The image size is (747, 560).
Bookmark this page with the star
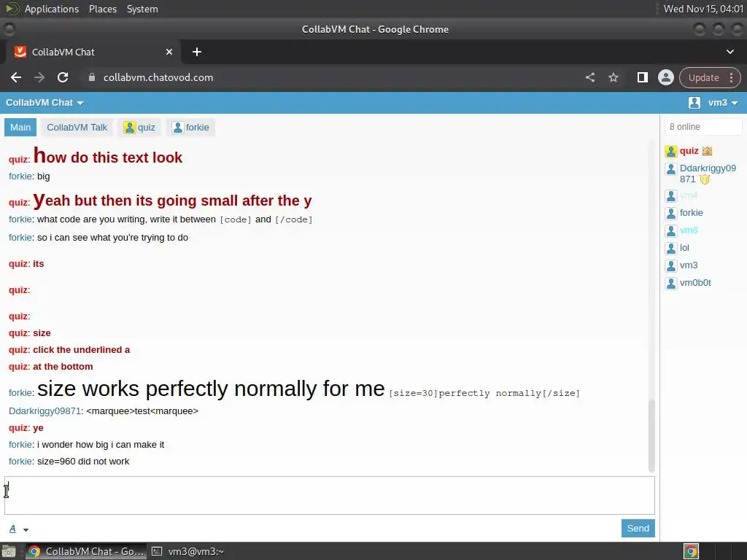[x=614, y=77]
